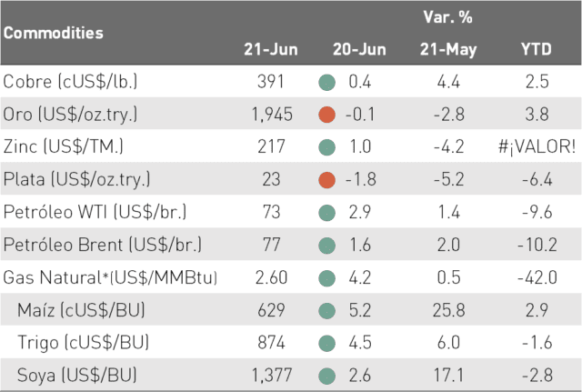Select the 21-Jun column header
582x392 pixels.
[x=271, y=49]
